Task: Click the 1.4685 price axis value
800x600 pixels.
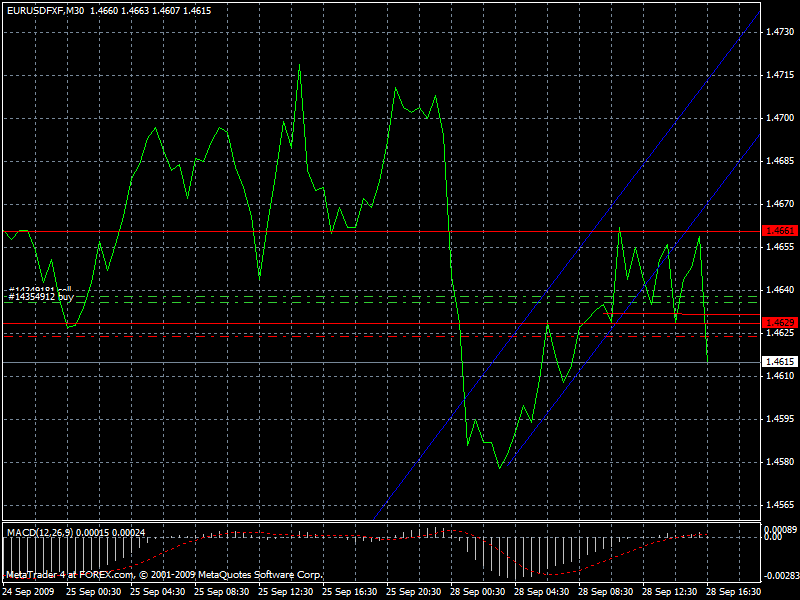Action: (x=780, y=161)
